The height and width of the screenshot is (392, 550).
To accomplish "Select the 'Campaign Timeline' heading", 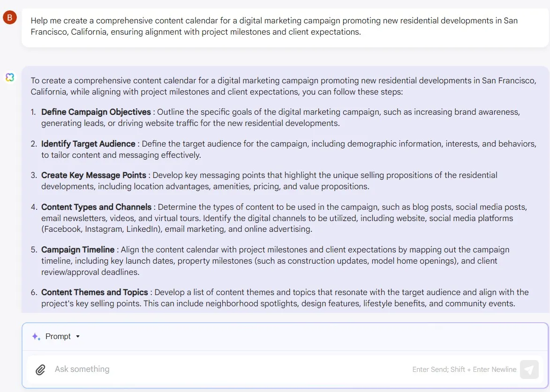I will click(78, 250).
